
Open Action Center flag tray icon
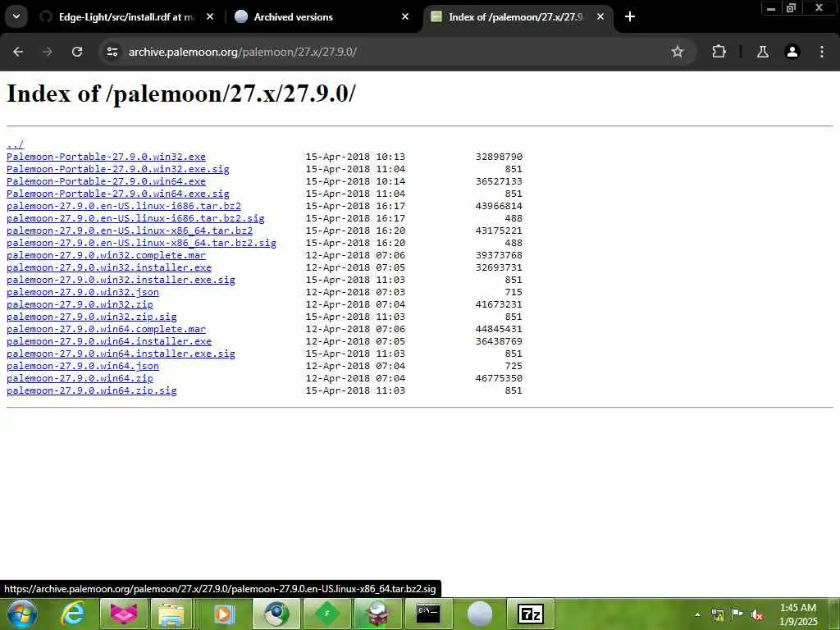(x=737, y=614)
